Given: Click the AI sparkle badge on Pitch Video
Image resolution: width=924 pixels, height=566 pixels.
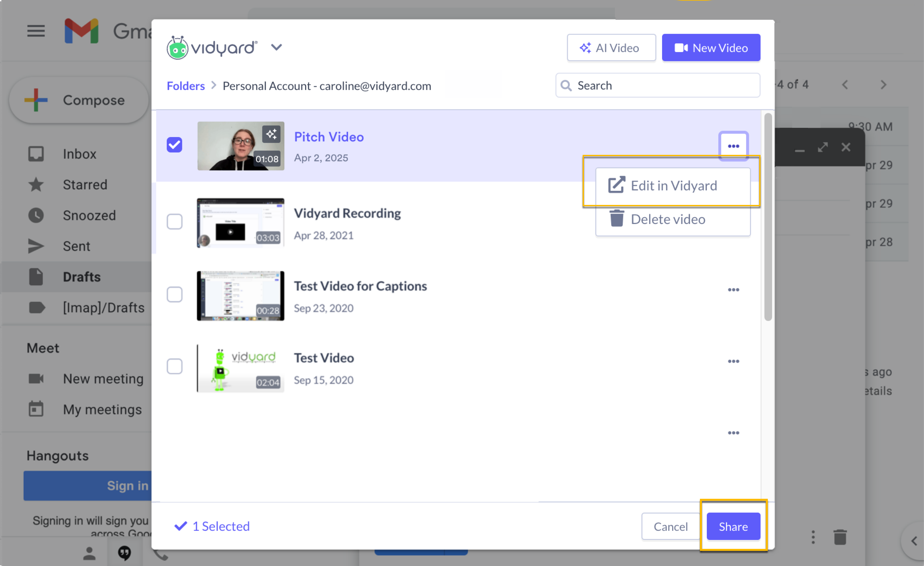Looking at the screenshot, I should tap(272, 134).
